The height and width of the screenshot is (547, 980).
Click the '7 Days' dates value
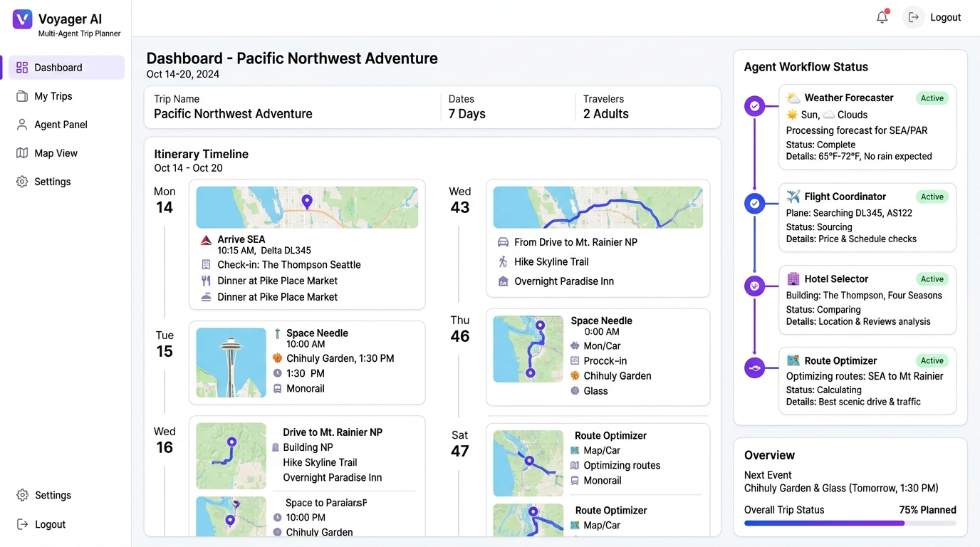point(467,114)
